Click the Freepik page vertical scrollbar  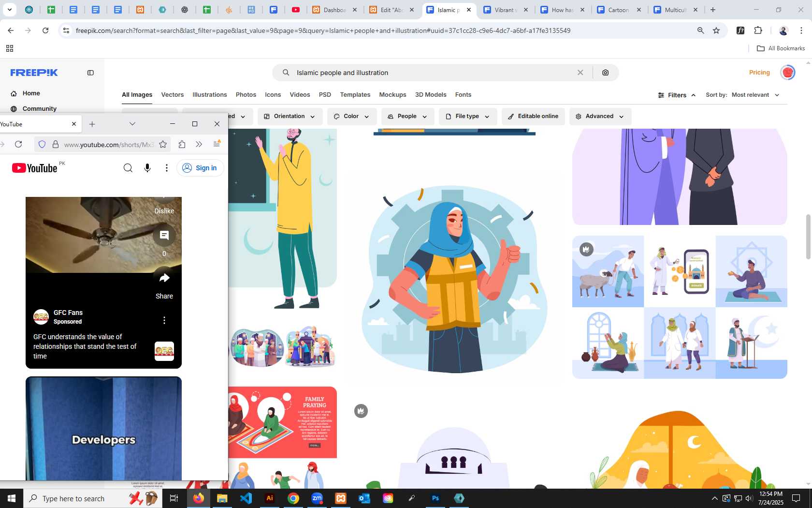click(x=808, y=237)
